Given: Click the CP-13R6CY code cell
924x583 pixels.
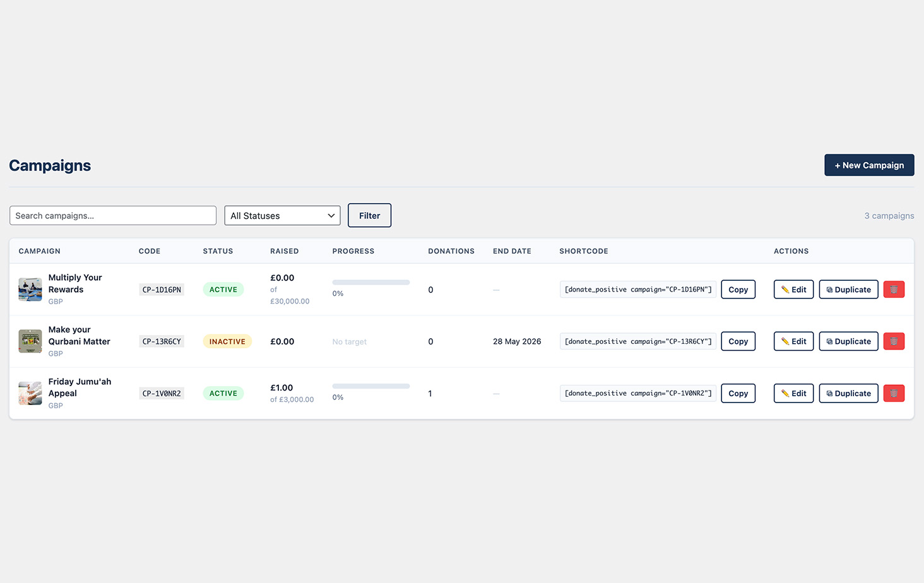Looking at the screenshot, I should [162, 341].
